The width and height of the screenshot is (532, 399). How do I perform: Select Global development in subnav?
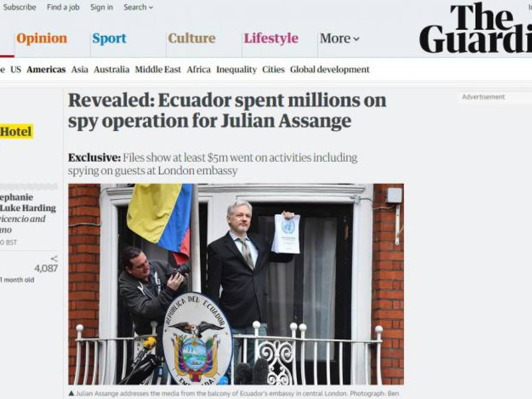pyautogui.click(x=330, y=69)
